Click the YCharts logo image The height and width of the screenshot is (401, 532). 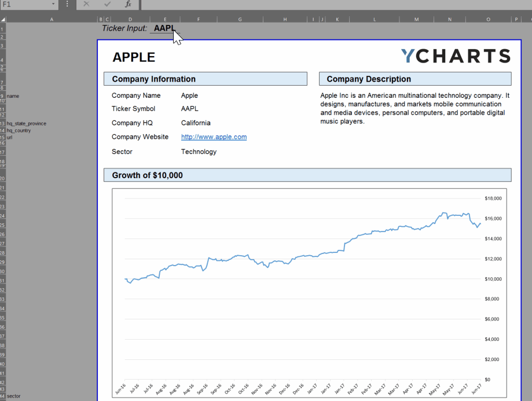click(456, 56)
